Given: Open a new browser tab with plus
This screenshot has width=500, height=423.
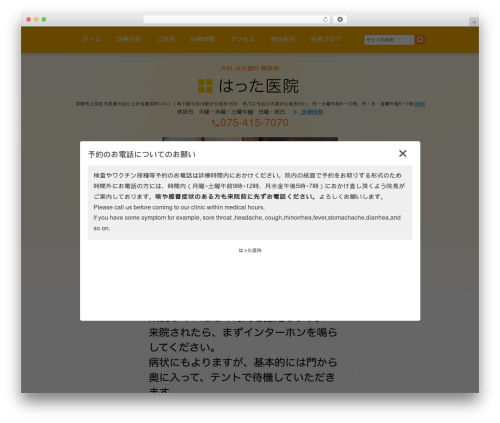Looking at the screenshot, I should click(x=474, y=22).
